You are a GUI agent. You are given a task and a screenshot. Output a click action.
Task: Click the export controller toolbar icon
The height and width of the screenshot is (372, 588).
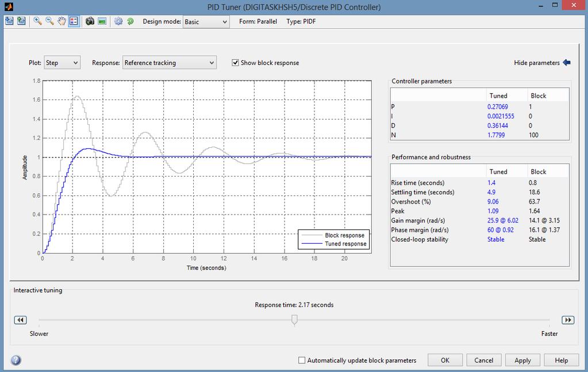(21, 21)
